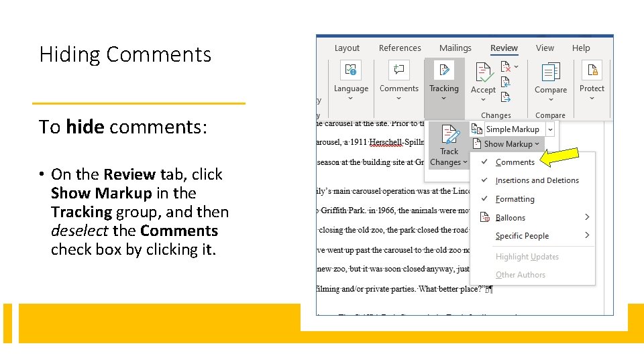This screenshot has width=644, height=362.
Task: Click the Comments group icon
Action: point(398,70)
